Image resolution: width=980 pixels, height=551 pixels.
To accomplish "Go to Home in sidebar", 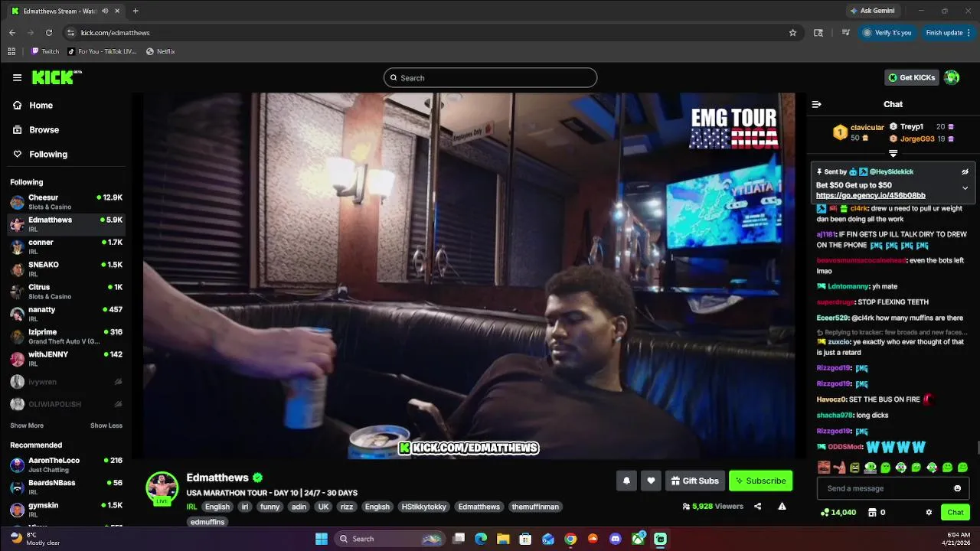I will pyautogui.click(x=41, y=106).
